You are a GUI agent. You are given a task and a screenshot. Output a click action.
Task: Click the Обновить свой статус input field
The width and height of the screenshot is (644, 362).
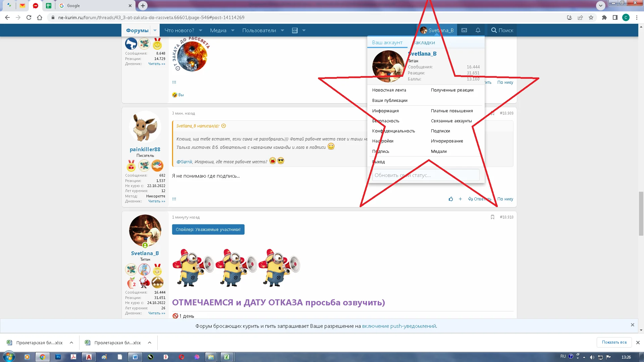pos(425,175)
